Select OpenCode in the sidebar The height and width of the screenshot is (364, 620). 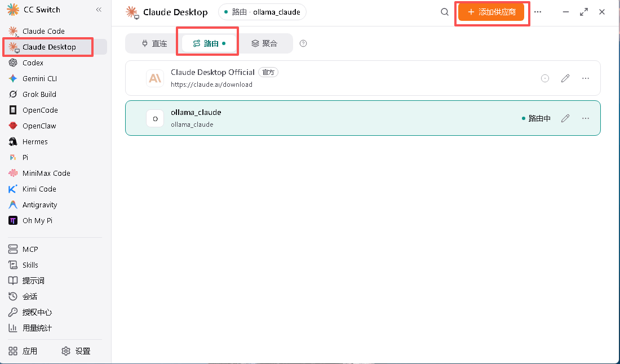coord(40,110)
